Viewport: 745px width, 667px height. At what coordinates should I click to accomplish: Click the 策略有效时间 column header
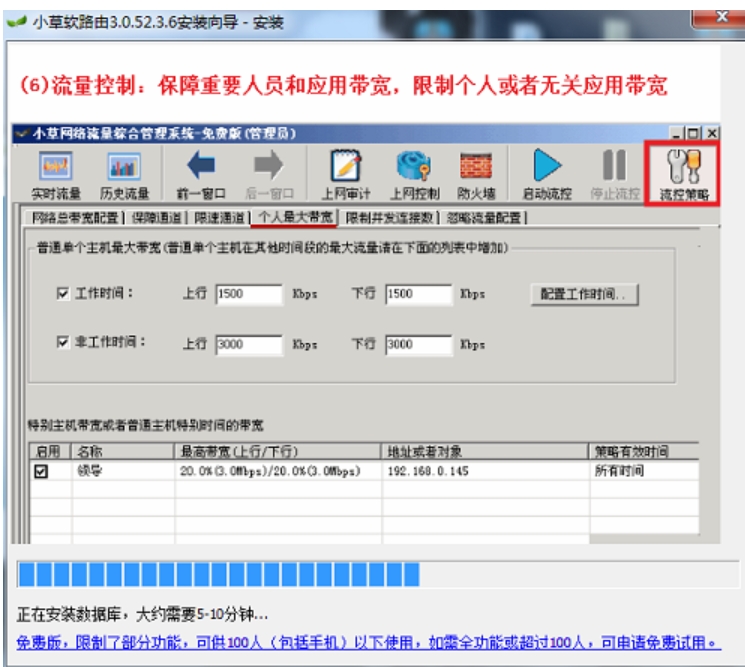[x=644, y=451]
